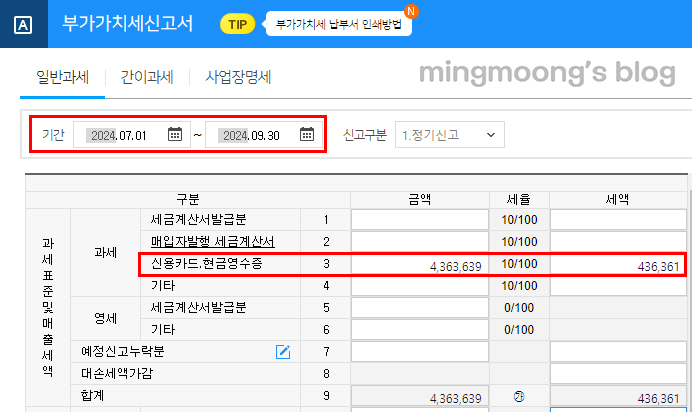Click 세액 field 436,361 in 신용카드.현금영수증 row
The image size is (692, 412).
coord(617,264)
